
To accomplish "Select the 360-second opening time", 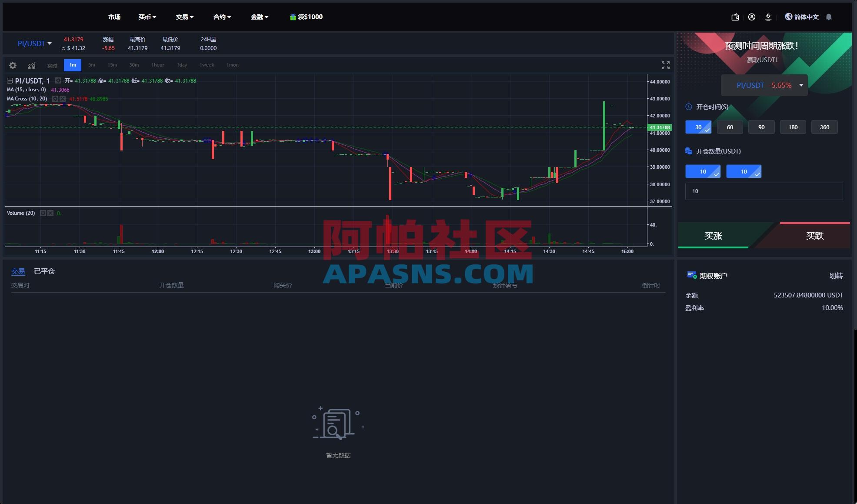I will [824, 127].
